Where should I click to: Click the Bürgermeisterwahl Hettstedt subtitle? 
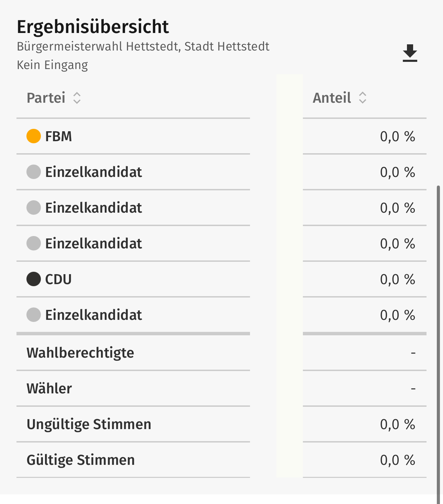coord(143,46)
